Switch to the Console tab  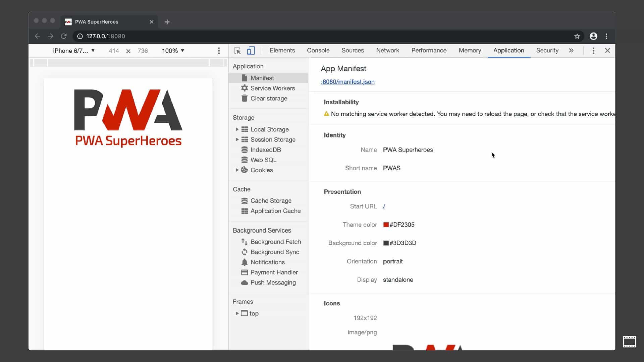318,51
